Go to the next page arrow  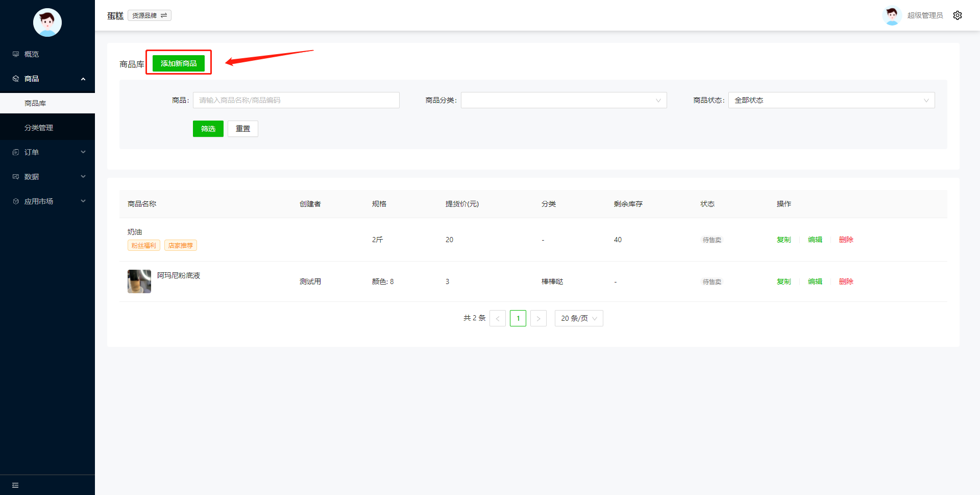[x=538, y=318]
